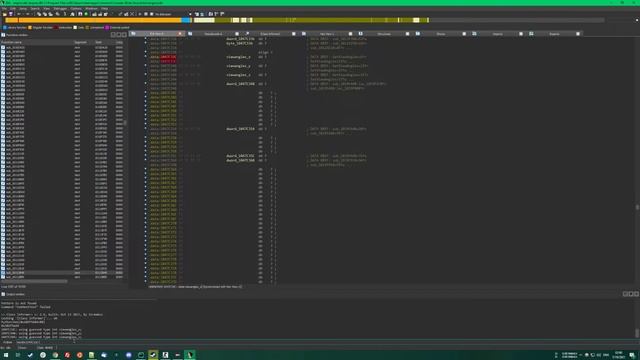
Task: Click the Task View taskbar icon
Action: click(x=18, y=355)
